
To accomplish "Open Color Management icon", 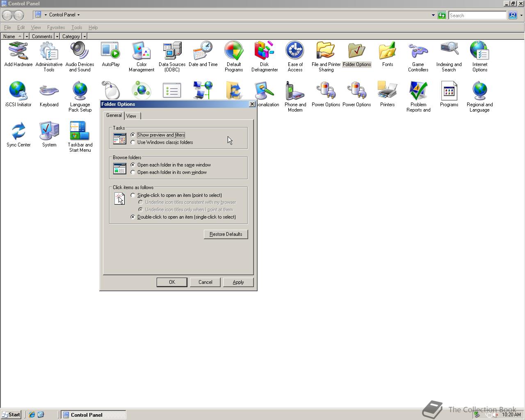I will [x=142, y=57].
